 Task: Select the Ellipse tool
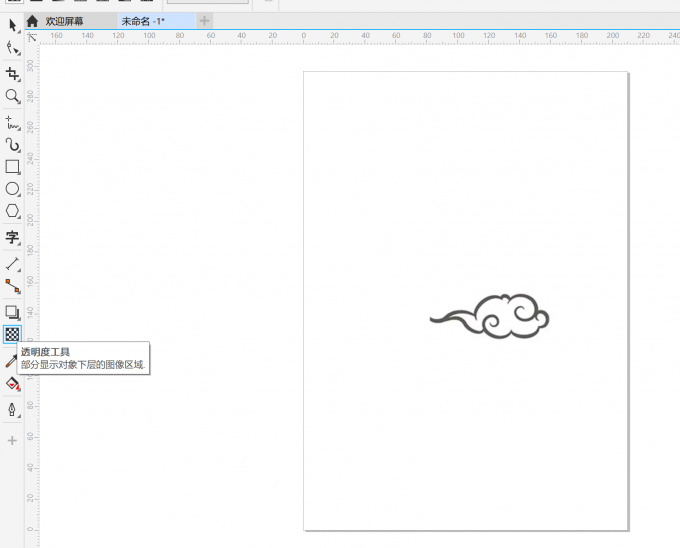pyautogui.click(x=12, y=189)
